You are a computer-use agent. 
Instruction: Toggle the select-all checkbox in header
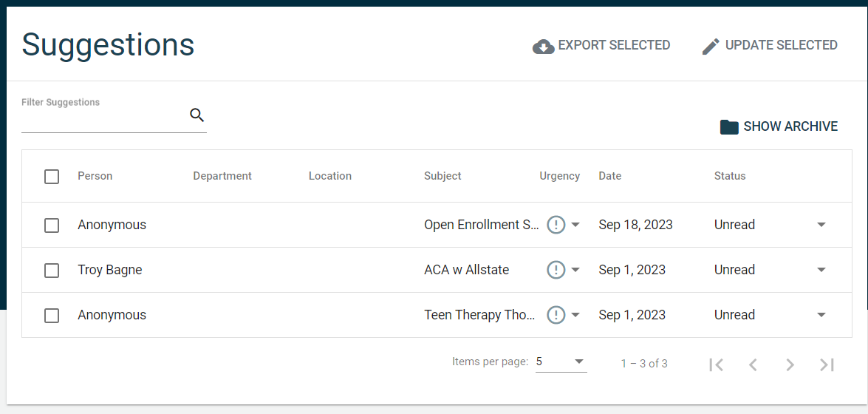point(52,176)
